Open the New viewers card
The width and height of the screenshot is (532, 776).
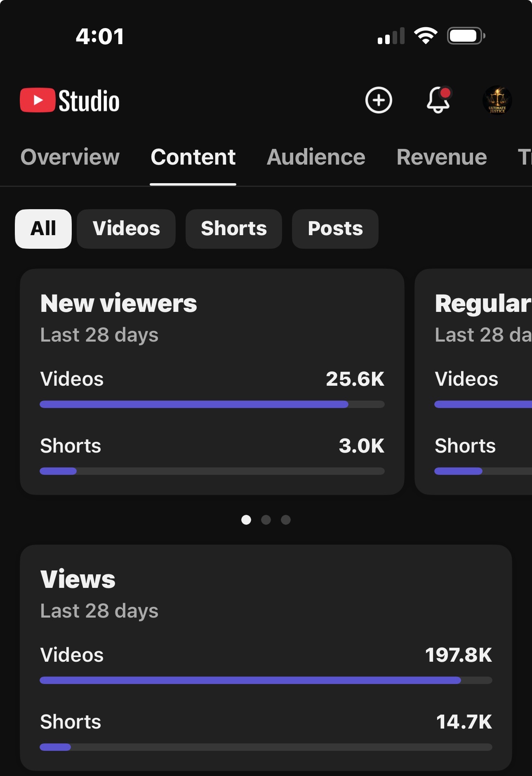(212, 382)
